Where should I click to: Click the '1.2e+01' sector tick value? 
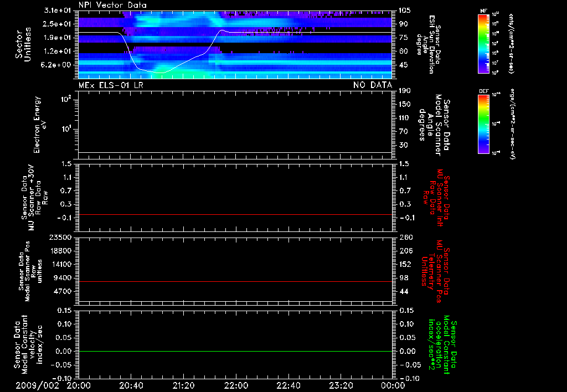click(x=58, y=51)
